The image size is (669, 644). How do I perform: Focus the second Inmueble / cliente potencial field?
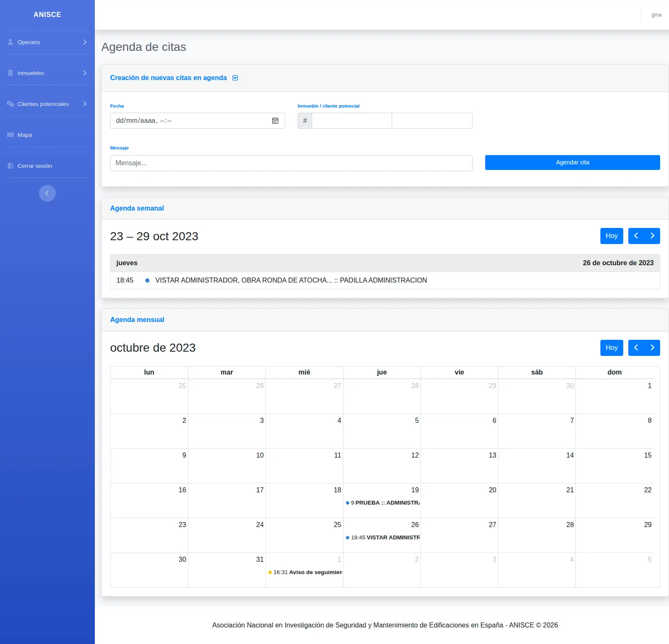432,121
